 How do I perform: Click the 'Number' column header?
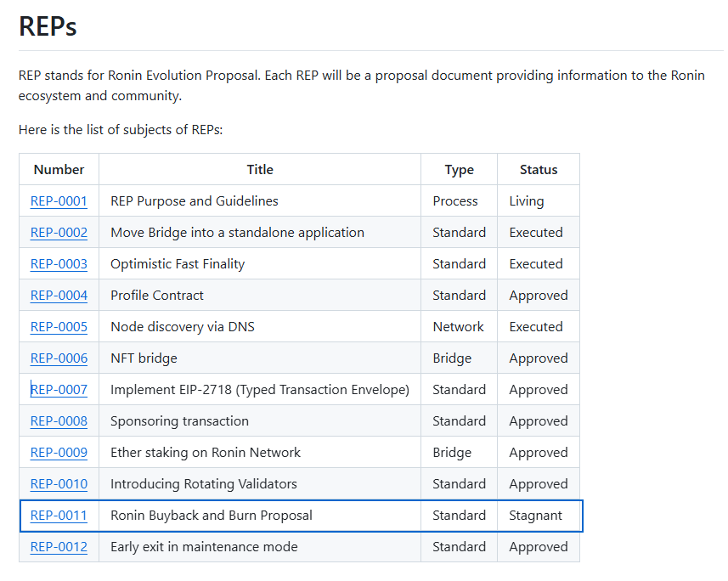[59, 170]
